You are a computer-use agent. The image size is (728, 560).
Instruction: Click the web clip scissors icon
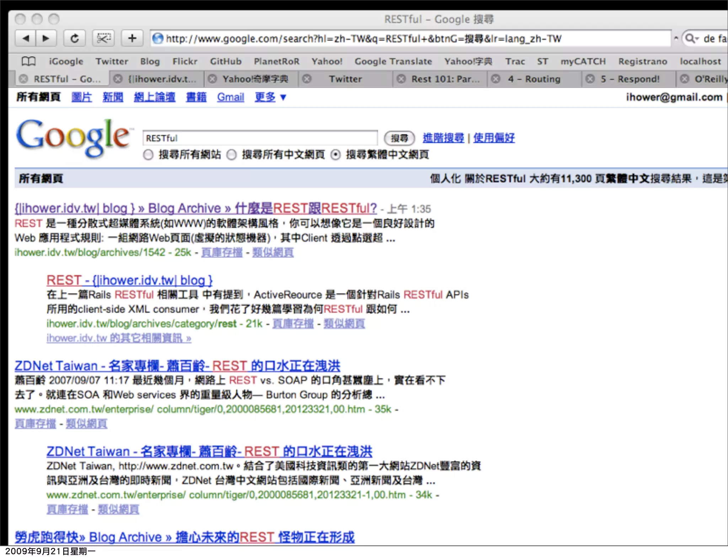pyautogui.click(x=103, y=38)
